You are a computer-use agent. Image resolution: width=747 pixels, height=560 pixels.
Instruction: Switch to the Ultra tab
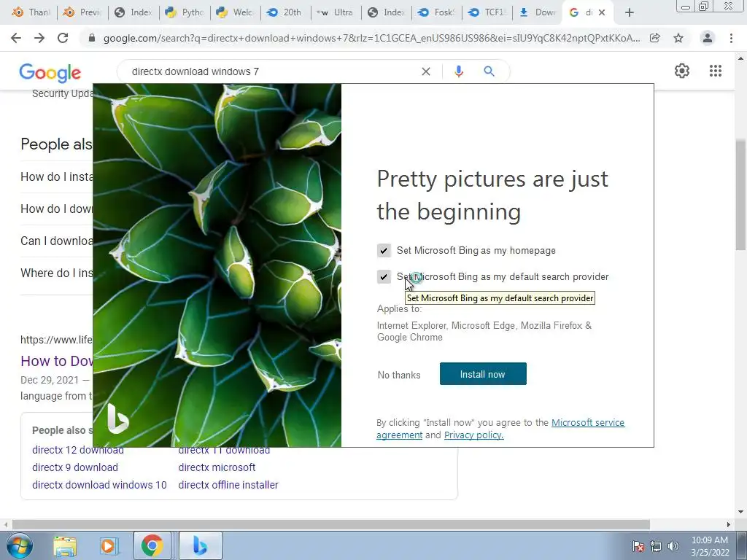coord(337,12)
